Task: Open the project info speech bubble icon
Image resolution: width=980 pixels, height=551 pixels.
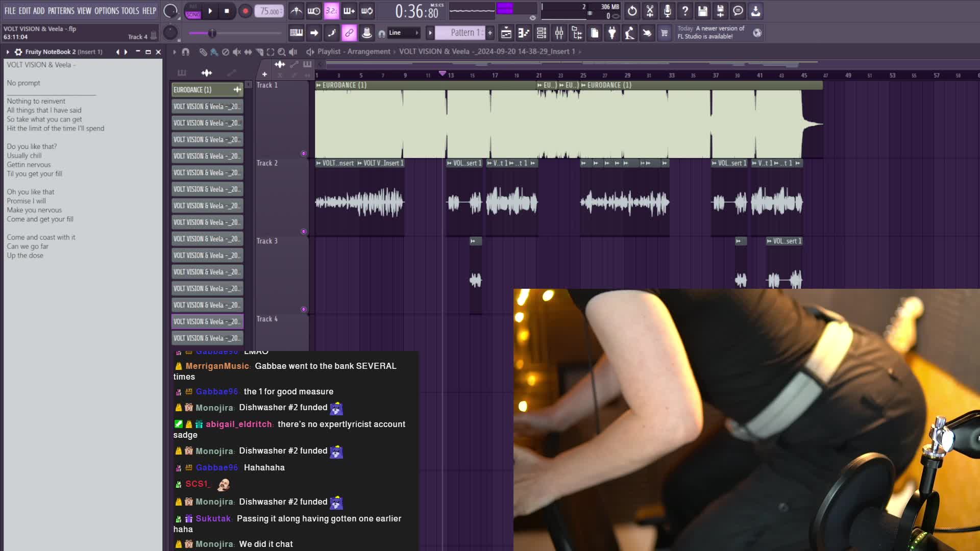Action: coord(738,11)
